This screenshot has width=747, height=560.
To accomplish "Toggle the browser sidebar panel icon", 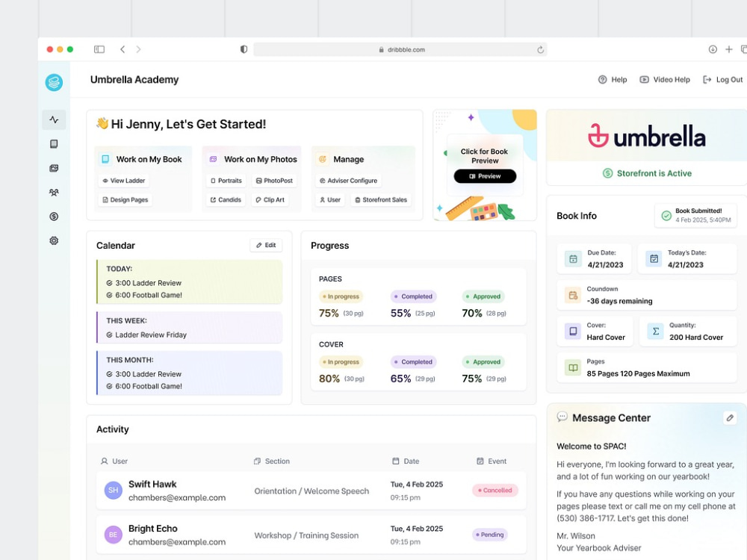I will point(99,49).
